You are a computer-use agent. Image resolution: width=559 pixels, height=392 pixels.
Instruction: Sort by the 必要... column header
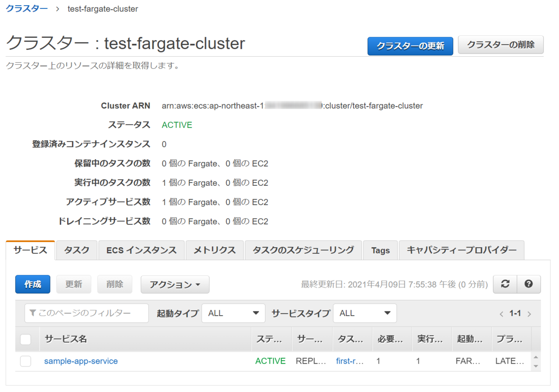(392, 339)
